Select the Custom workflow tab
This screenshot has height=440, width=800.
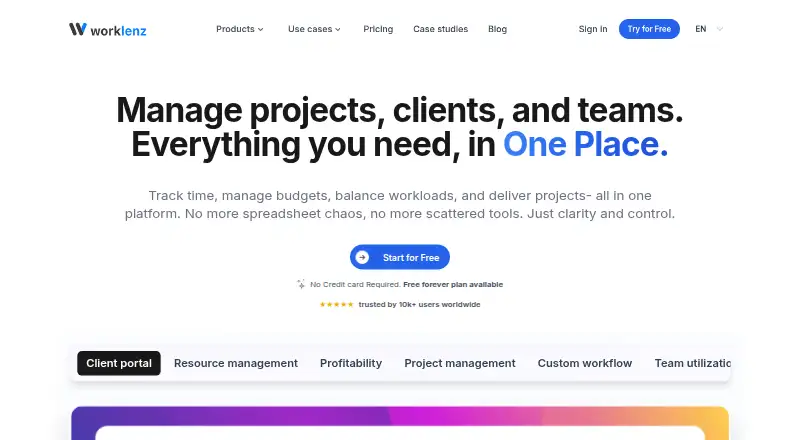click(x=585, y=363)
